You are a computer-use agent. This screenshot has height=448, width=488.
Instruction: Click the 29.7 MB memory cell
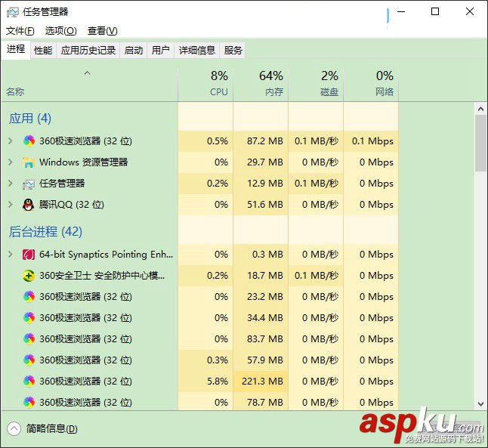261,162
